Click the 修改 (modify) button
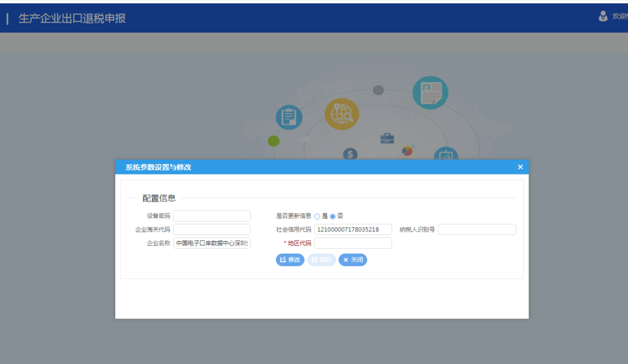This screenshot has height=364, width=628. coord(290,260)
